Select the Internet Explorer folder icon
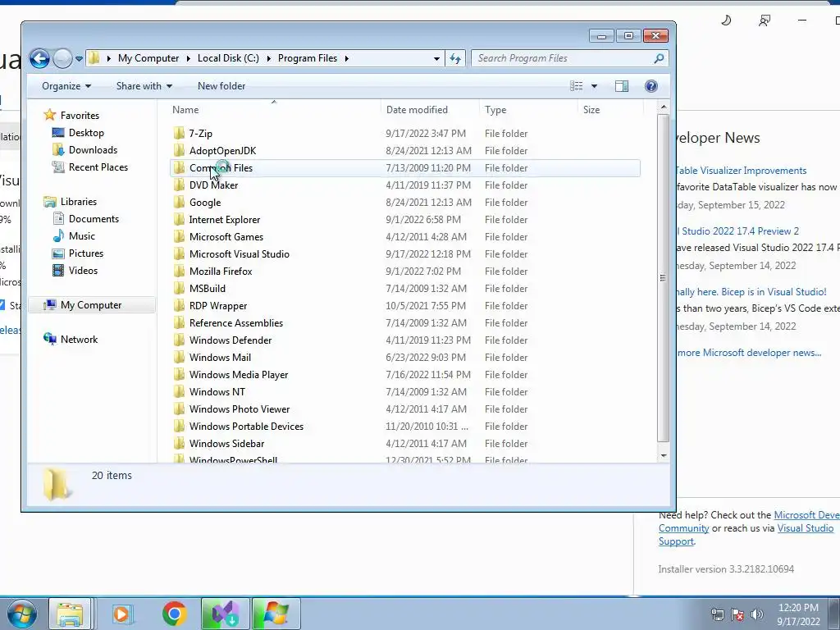Viewport: 840px width, 630px height. [180, 219]
